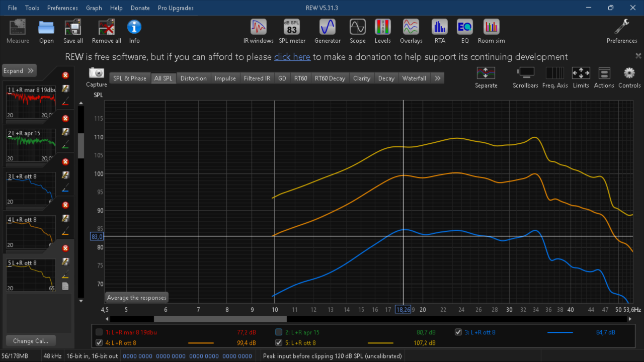Click the donation 'click here' link
The image size is (644, 362).
pyautogui.click(x=292, y=57)
